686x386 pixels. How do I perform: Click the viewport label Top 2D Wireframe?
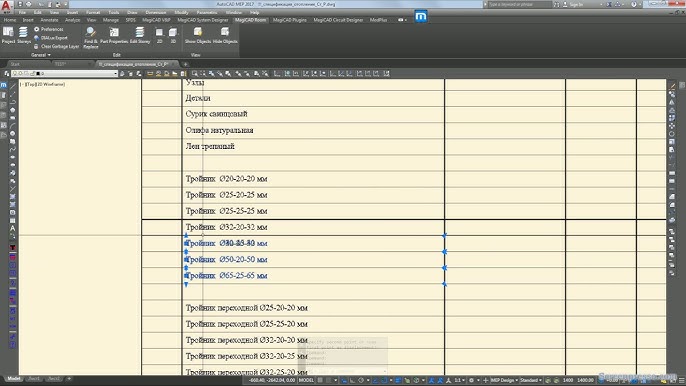click(x=42, y=84)
